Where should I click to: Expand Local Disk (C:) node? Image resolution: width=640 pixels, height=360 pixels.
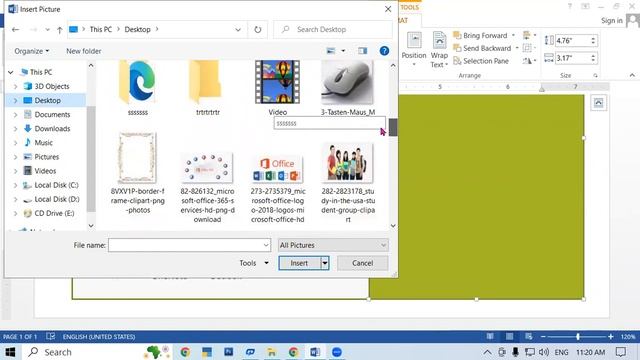tap(16, 185)
